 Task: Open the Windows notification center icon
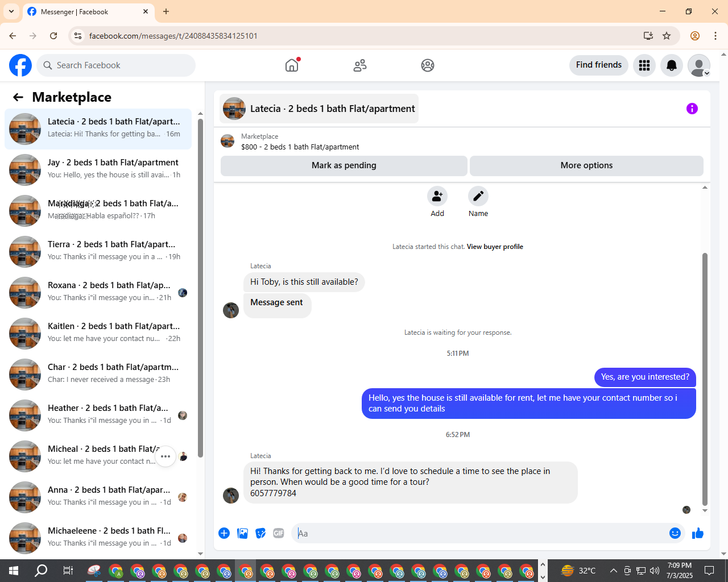pyautogui.click(x=709, y=571)
